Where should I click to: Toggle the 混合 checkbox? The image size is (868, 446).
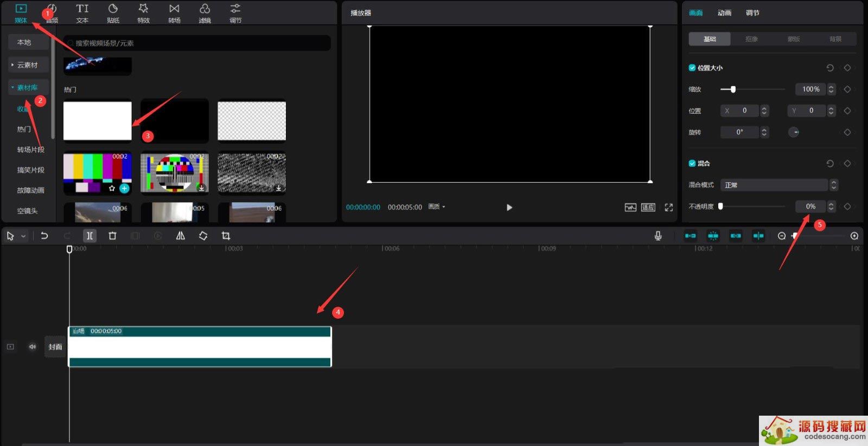click(x=692, y=163)
